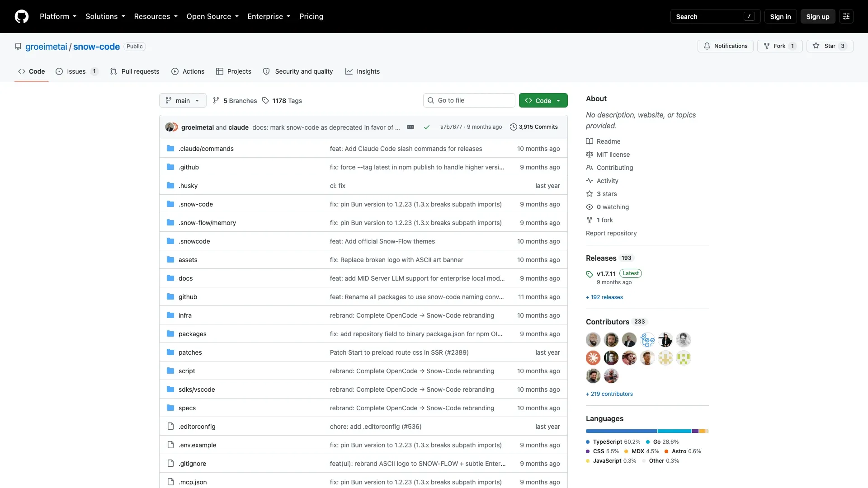Open the .husky folder icon
868x488 pixels.
170,186
